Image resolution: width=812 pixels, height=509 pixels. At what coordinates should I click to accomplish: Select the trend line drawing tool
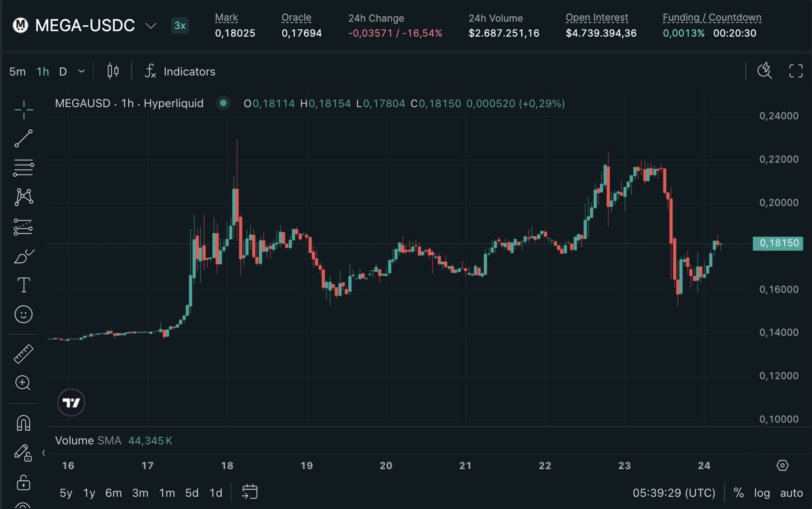(23, 138)
